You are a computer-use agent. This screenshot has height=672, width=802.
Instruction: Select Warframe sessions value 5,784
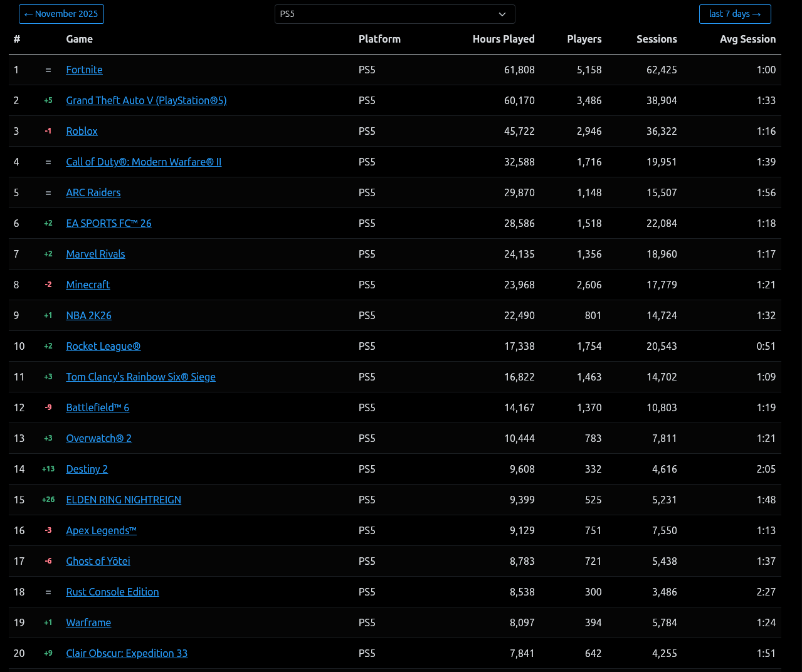(x=664, y=622)
